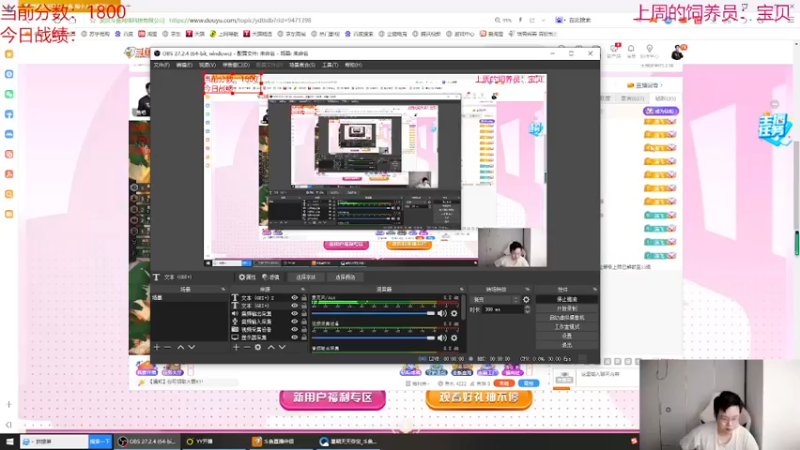Open the notification bell icon on Douyu page
The image size is (800, 450).
pyautogui.click(x=631, y=49)
